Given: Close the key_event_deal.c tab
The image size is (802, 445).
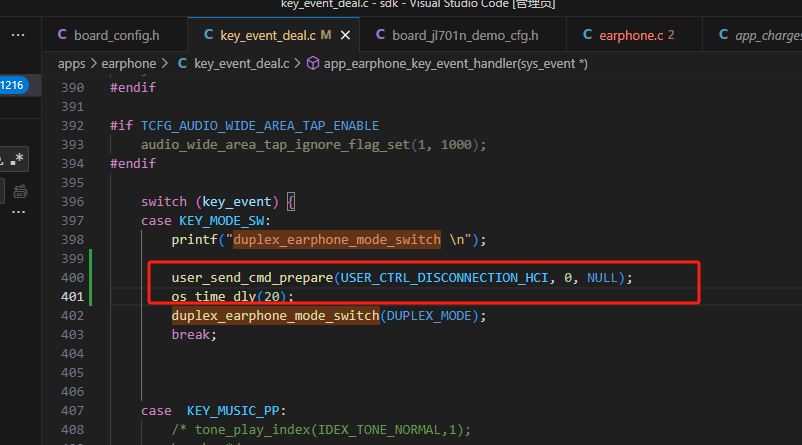Looking at the screenshot, I should click(346, 35).
